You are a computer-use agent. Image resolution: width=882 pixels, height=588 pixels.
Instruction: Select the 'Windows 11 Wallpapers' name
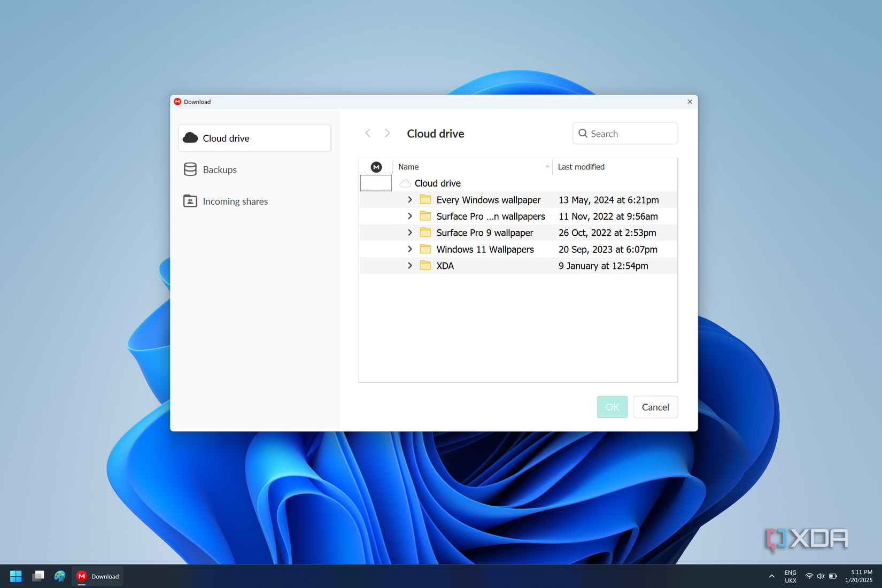click(485, 250)
